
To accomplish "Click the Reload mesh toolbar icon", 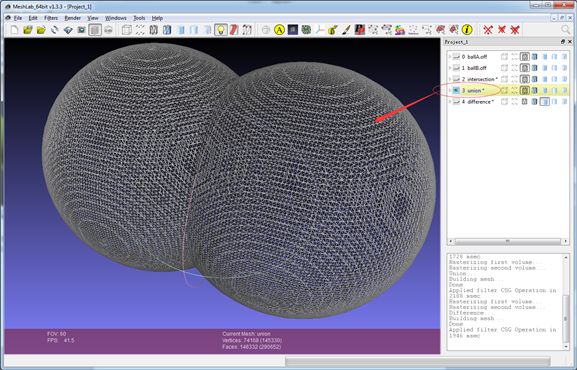I will point(54,30).
